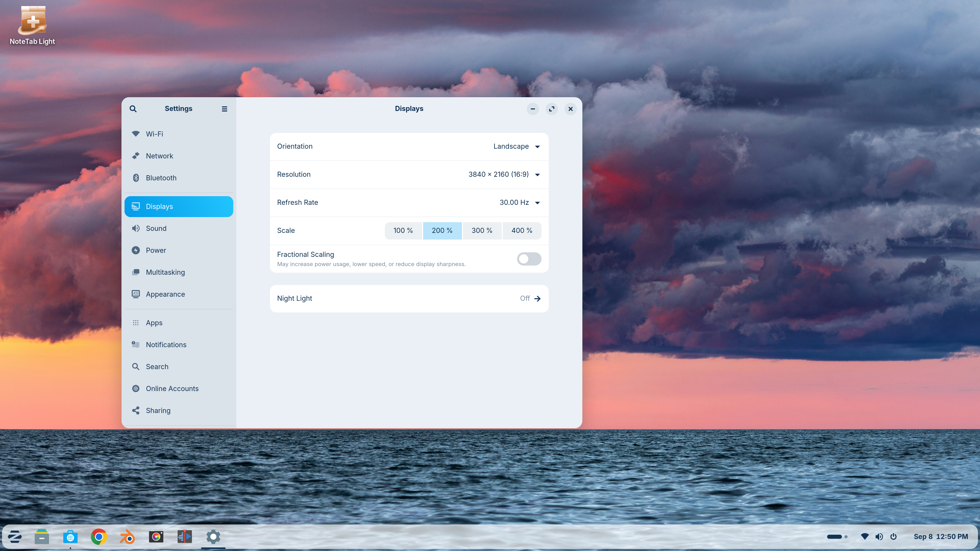Go to Sound settings
980x551 pixels.
pyautogui.click(x=179, y=229)
